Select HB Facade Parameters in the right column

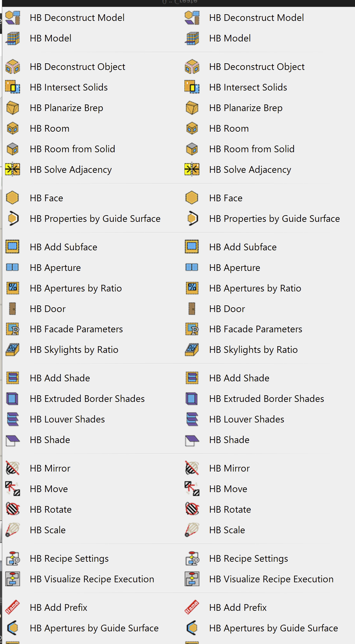point(255,329)
